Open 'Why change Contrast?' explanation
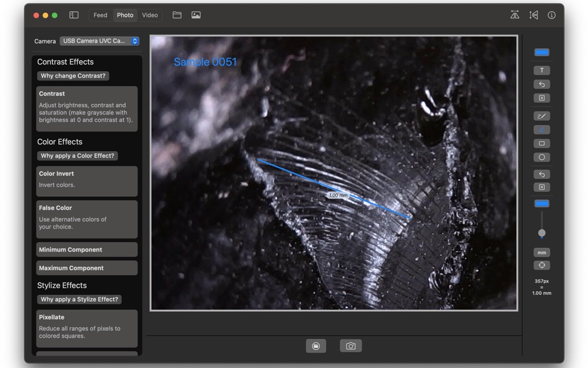This screenshot has width=588, height=368. pos(72,76)
